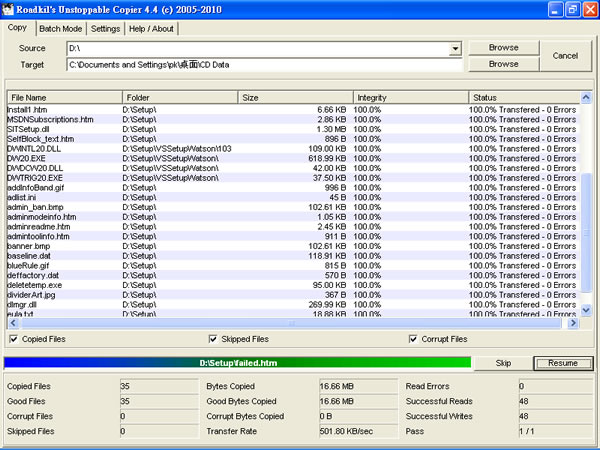Viewport: 600px width, 450px height.
Task: Disable the Corrupt Files checkbox
Action: coord(412,339)
